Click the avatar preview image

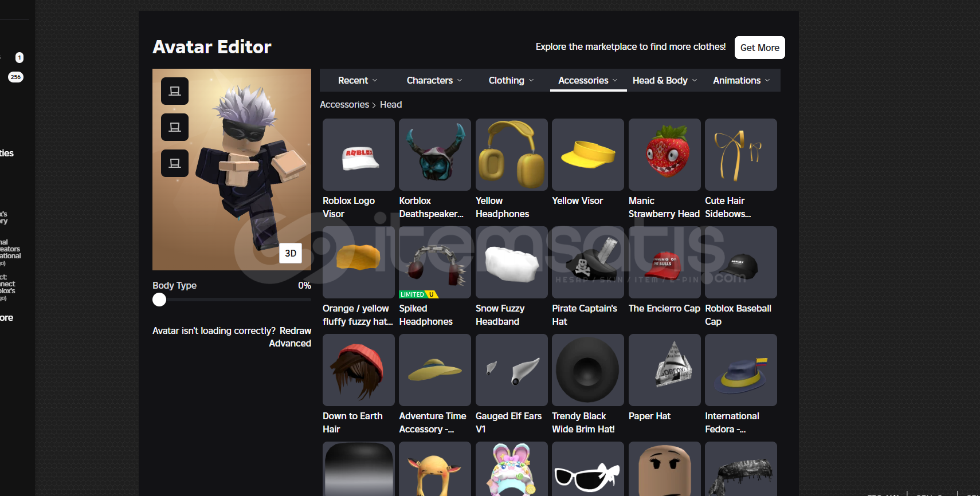tap(232, 170)
